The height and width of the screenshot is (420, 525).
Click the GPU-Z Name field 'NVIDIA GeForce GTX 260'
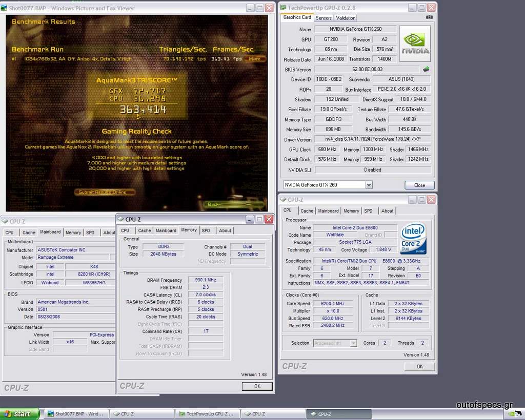pyautogui.click(x=355, y=29)
